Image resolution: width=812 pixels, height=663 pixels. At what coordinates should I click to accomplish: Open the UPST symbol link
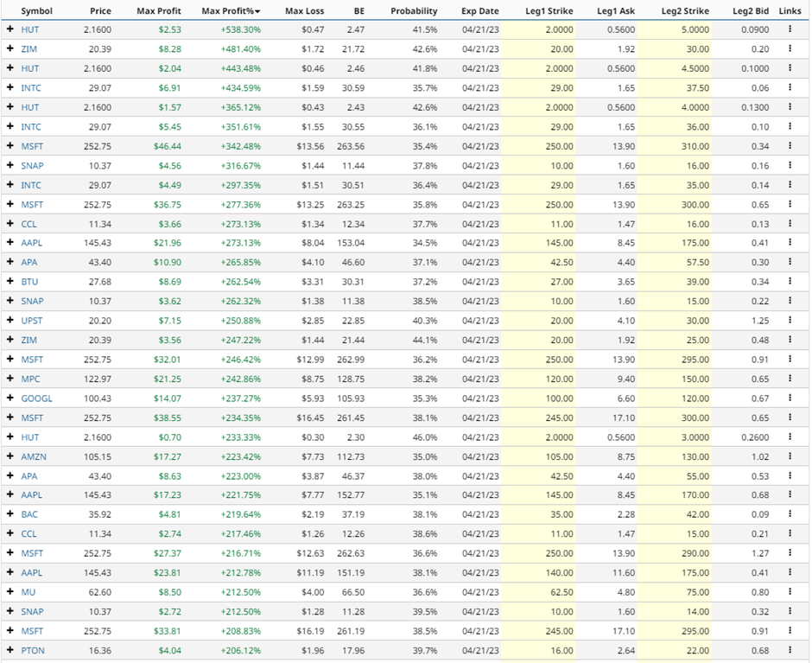(x=32, y=321)
